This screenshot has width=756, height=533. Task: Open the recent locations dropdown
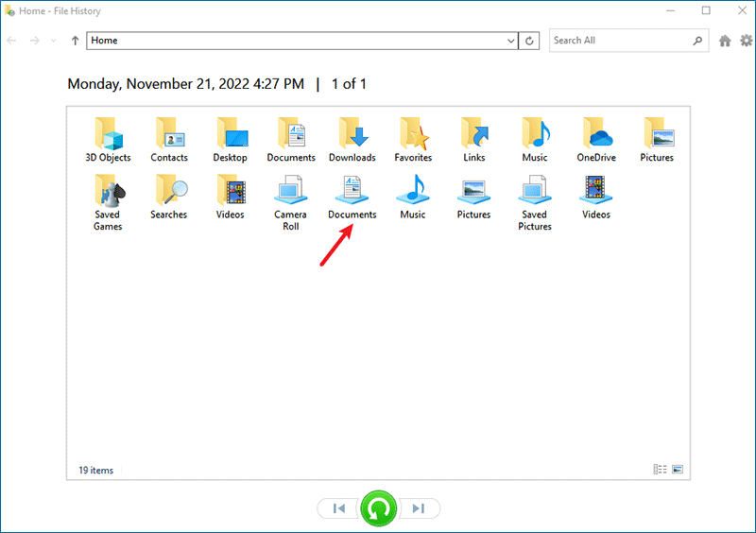point(53,41)
